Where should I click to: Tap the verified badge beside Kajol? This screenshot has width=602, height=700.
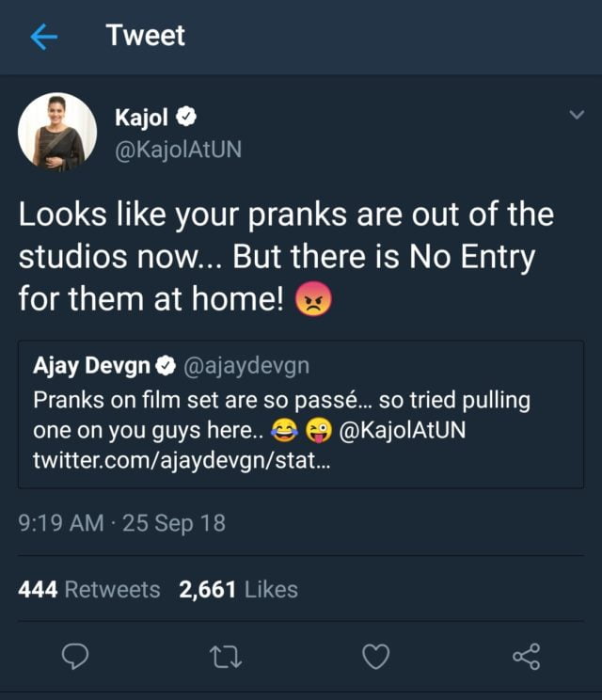click(x=186, y=119)
